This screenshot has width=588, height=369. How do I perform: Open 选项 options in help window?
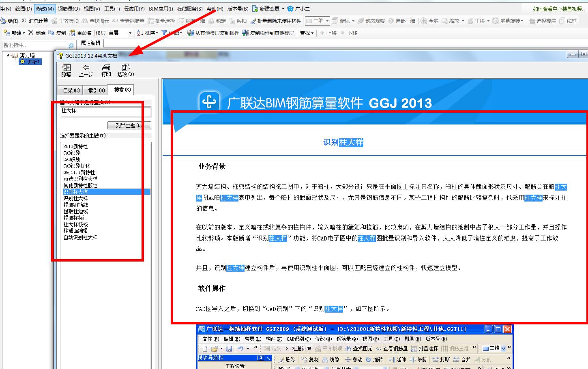(126, 70)
